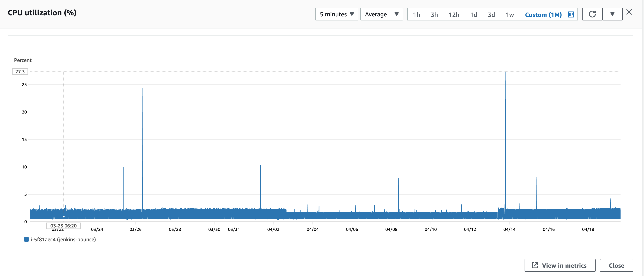Open the custom date range calendar icon

pyautogui.click(x=571, y=14)
